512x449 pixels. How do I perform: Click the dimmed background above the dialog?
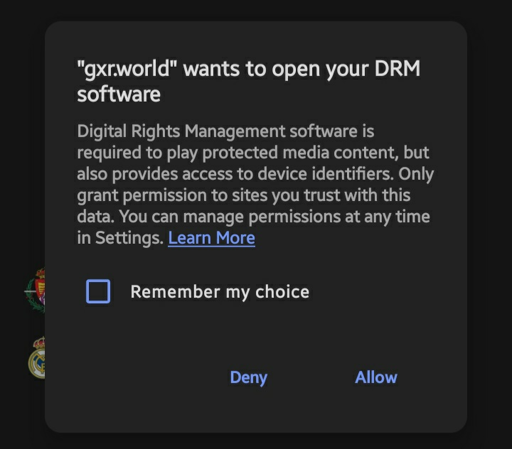point(256,10)
